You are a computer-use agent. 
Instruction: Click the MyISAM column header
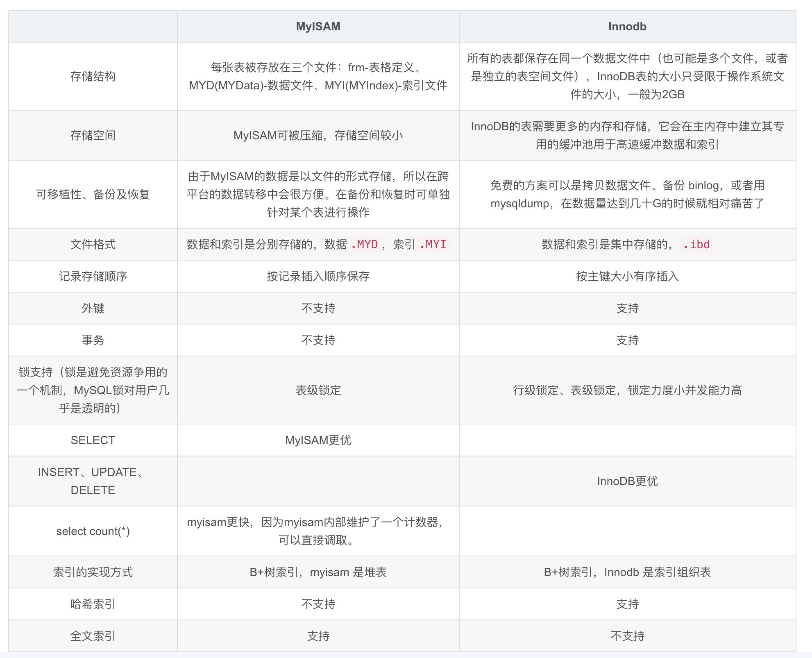coord(318,27)
